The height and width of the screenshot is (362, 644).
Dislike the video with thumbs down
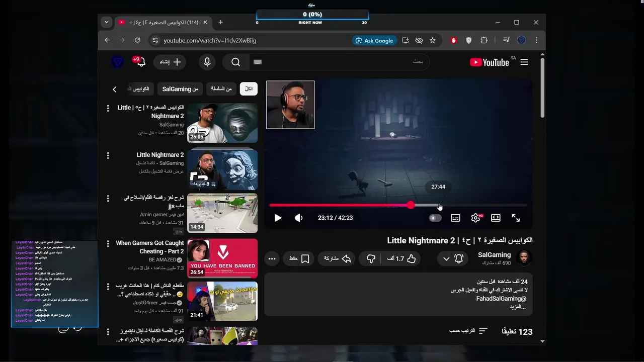point(371,258)
